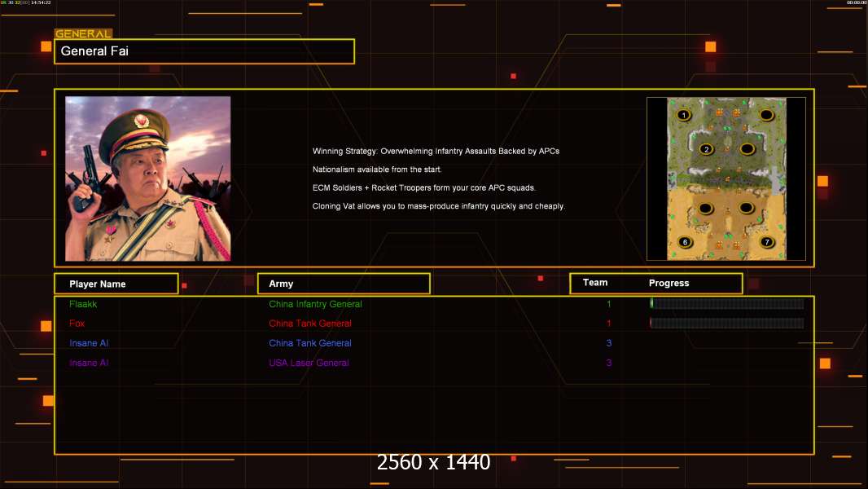Select the purple Insane AI player name

tap(89, 363)
